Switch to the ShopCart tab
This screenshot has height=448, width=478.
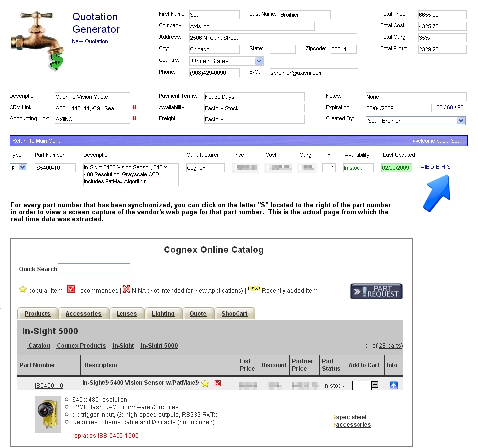(235, 313)
